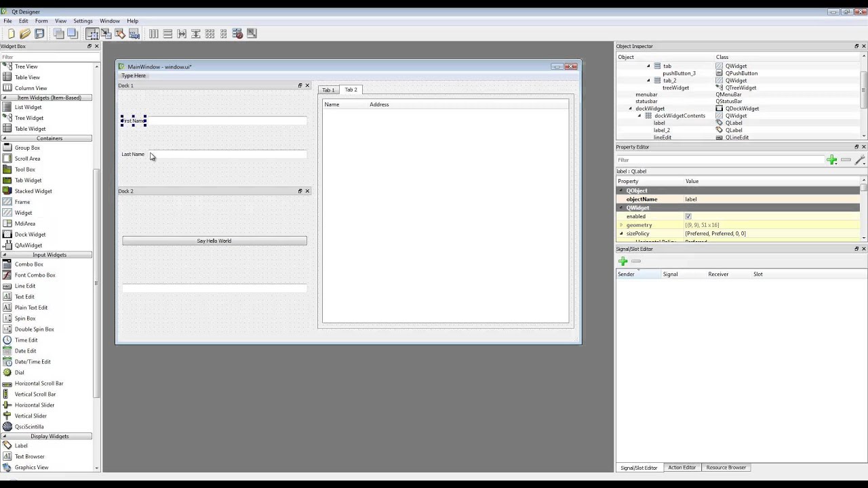Close the Signal/Slot Editor panel

(x=863, y=249)
